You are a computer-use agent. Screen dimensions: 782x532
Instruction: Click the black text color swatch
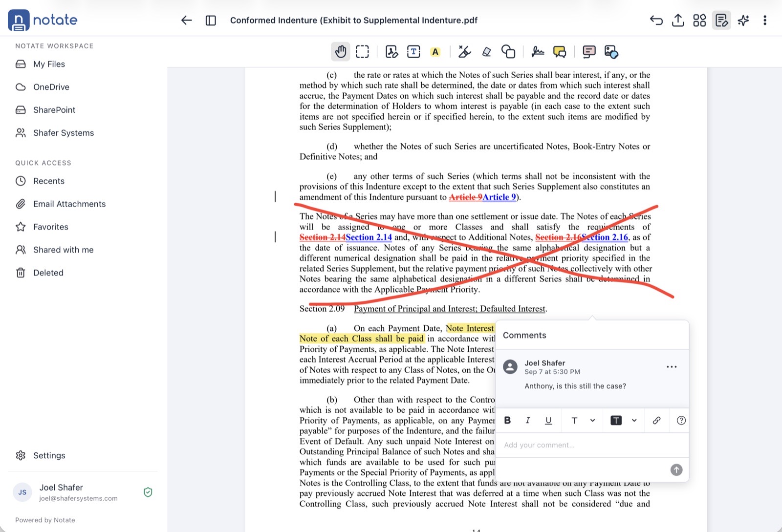616,420
